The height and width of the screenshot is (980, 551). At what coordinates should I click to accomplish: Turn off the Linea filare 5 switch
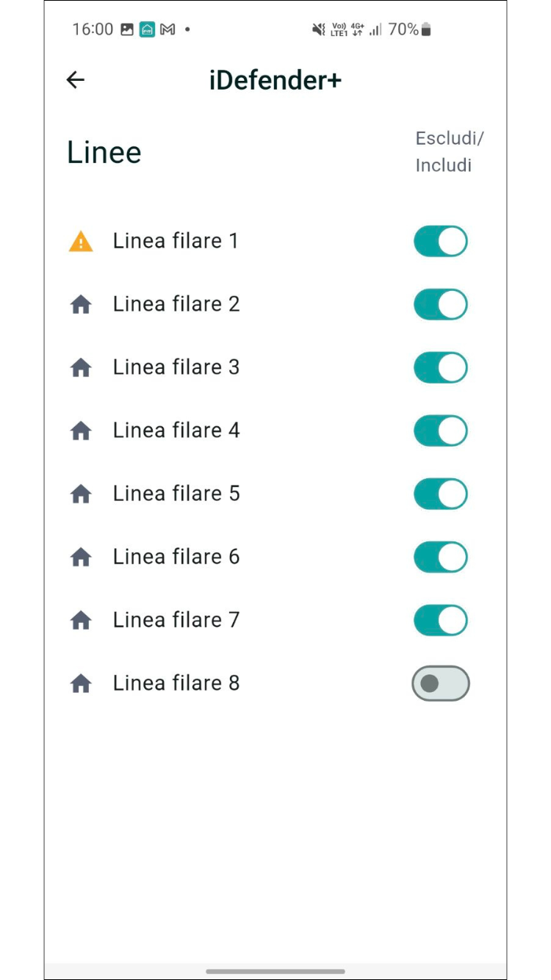tap(441, 494)
